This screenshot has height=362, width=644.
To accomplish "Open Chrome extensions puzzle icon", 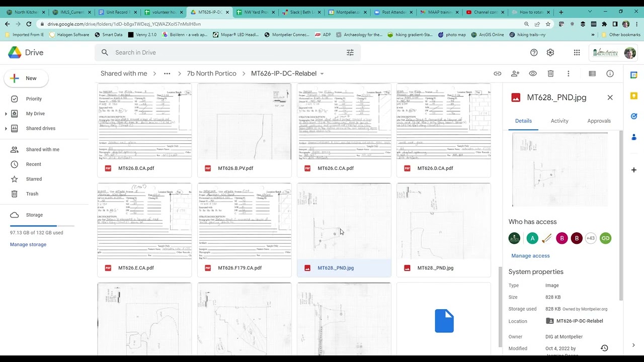I will point(604,24).
